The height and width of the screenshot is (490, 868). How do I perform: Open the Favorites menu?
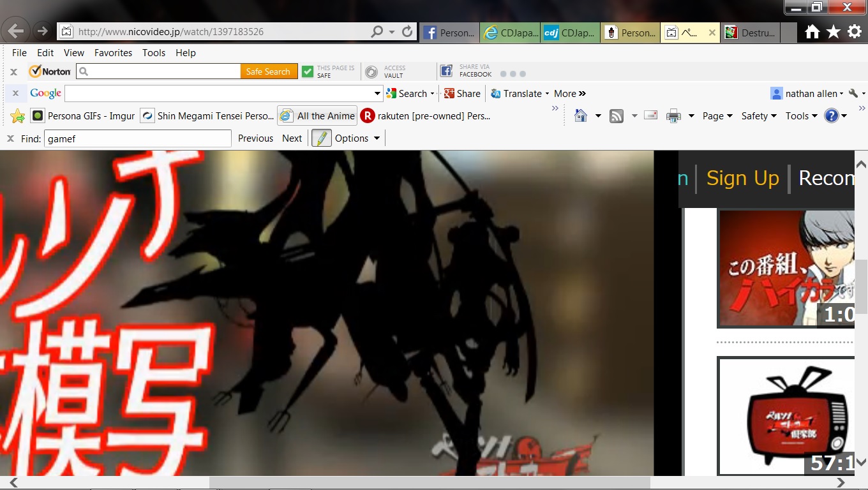(113, 53)
